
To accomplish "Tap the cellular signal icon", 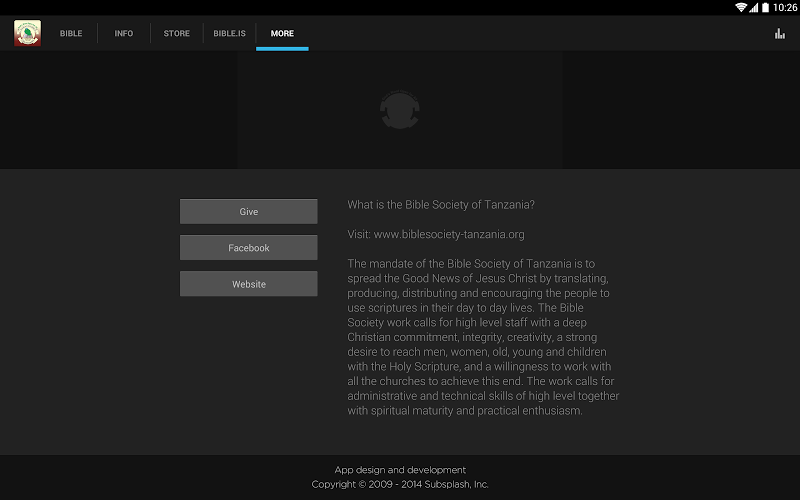I will 754,7.
